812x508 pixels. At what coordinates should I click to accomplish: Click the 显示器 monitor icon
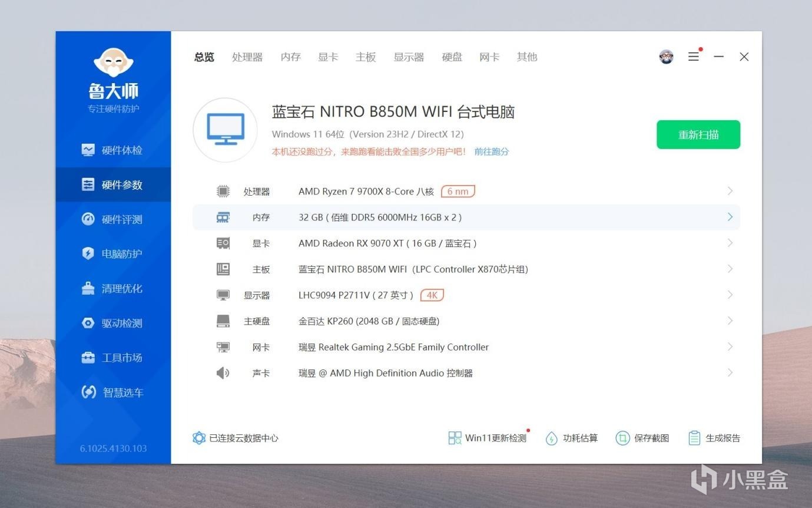223,295
